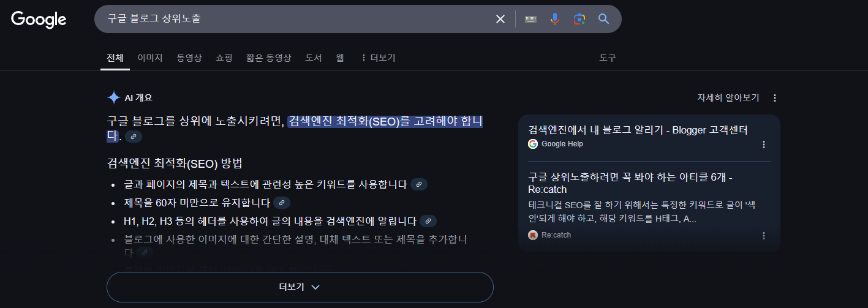Expand the 더보기 tab menu
Viewport: 868px width, 308px height.
pyautogui.click(x=378, y=58)
